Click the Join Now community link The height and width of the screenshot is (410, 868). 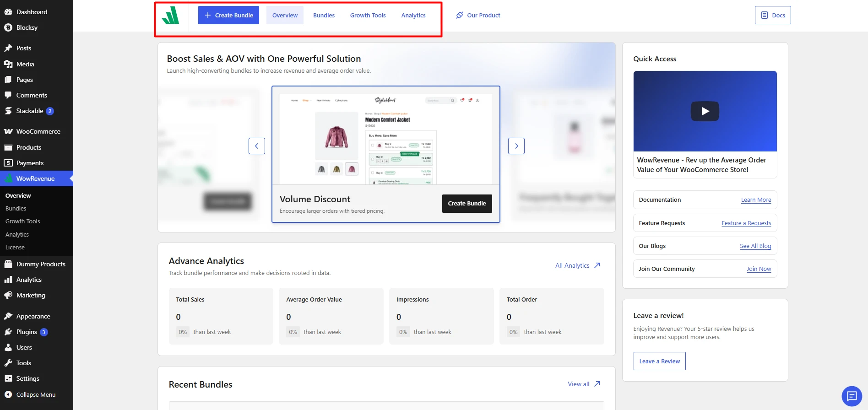[x=759, y=269]
